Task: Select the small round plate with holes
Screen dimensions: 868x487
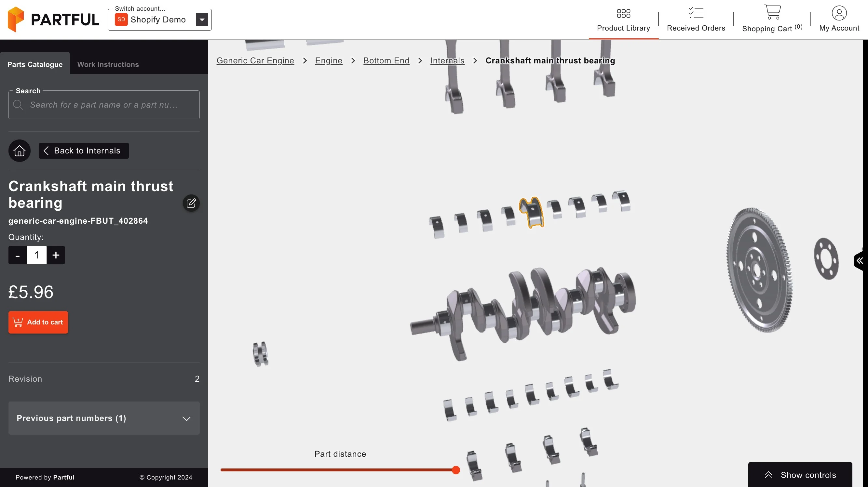Action: click(826, 258)
